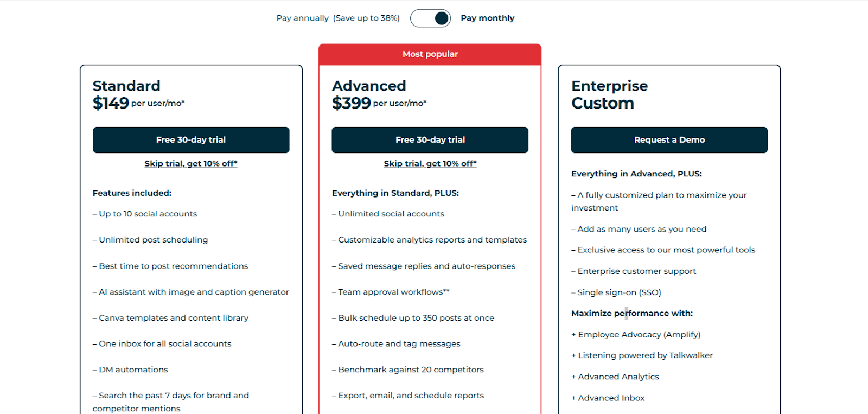
Task: Open Advanced plan's "Skip trial, get 10% off" link
Action: coord(430,163)
